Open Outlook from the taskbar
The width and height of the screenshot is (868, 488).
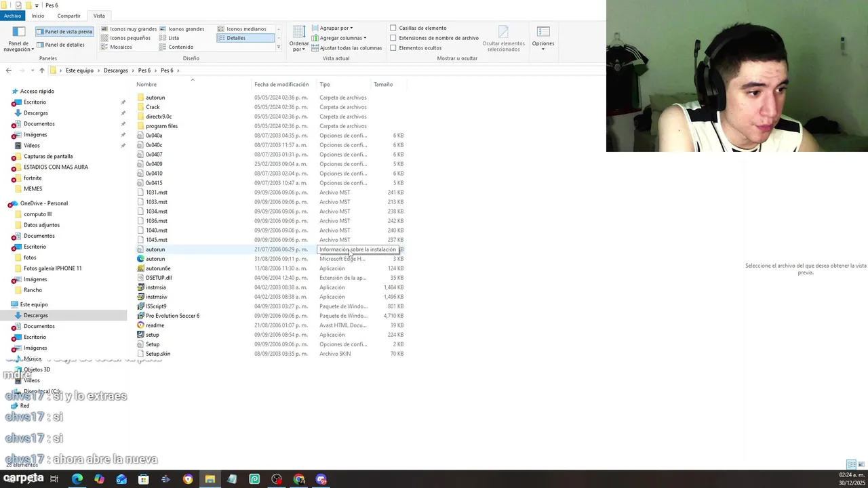coord(121,479)
